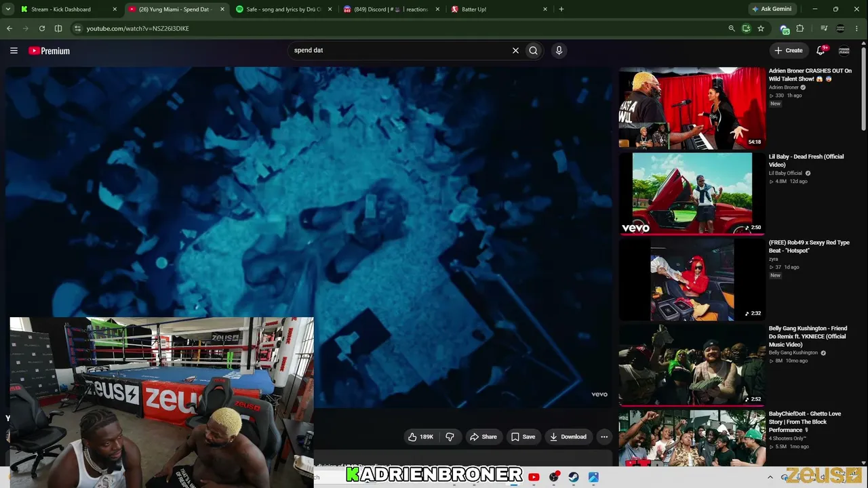
Task: Close the Discord tab
Action: tap(437, 9)
